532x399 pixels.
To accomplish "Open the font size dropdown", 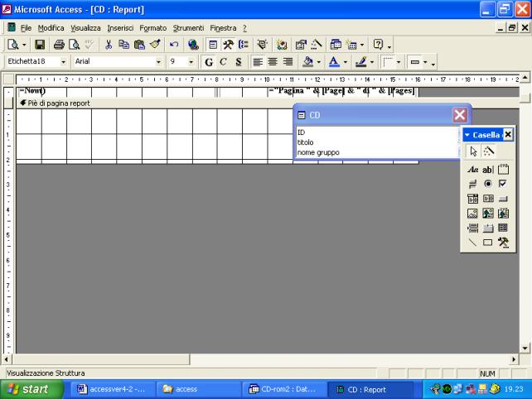I will [191, 61].
